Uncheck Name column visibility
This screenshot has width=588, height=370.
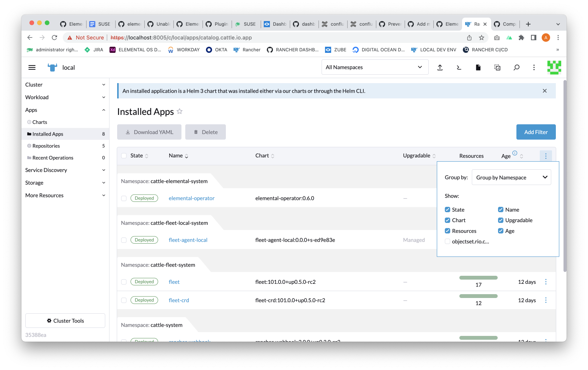coord(501,210)
